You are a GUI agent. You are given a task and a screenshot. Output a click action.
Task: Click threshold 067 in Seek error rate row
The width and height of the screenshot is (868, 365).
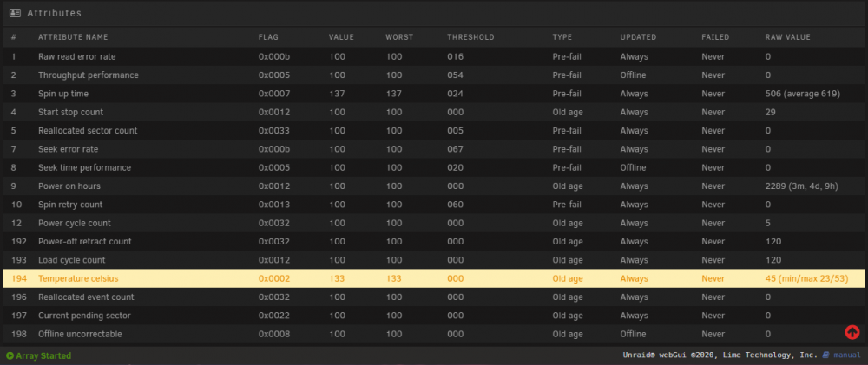[x=455, y=149]
